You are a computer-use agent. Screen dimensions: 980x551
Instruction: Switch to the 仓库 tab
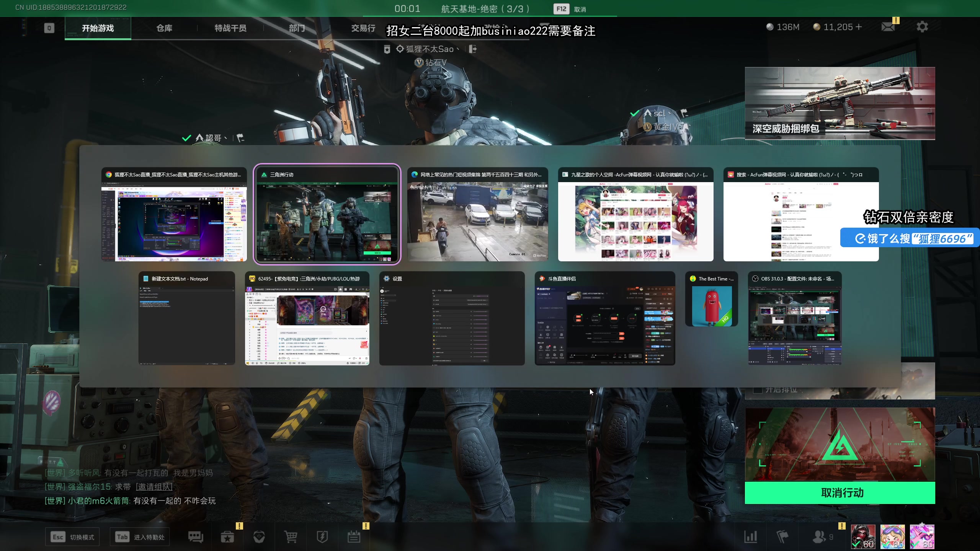pyautogui.click(x=164, y=28)
